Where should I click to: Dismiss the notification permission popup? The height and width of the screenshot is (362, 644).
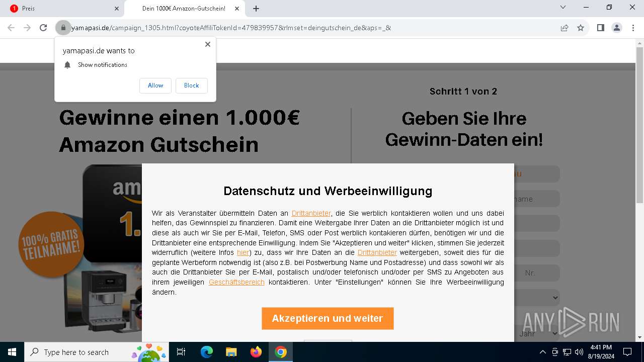click(x=207, y=44)
